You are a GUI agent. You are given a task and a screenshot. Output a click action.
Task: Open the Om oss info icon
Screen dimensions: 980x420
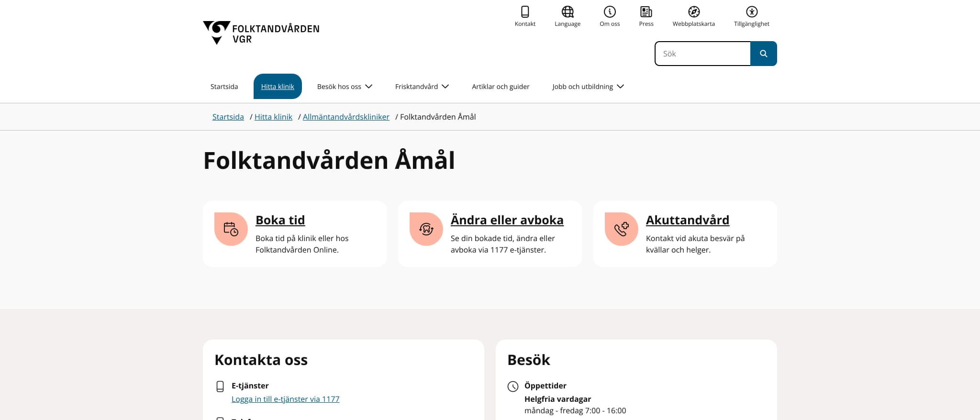click(x=610, y=11)
